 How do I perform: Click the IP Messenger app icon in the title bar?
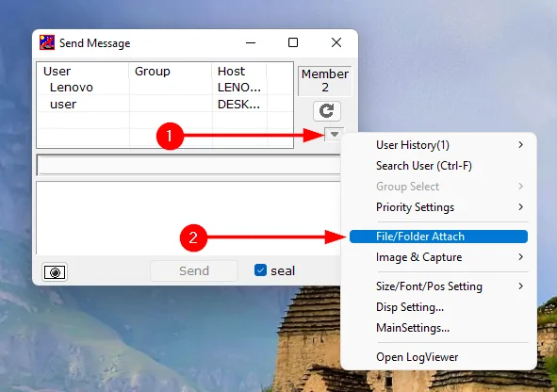click(x=47, y=42)
